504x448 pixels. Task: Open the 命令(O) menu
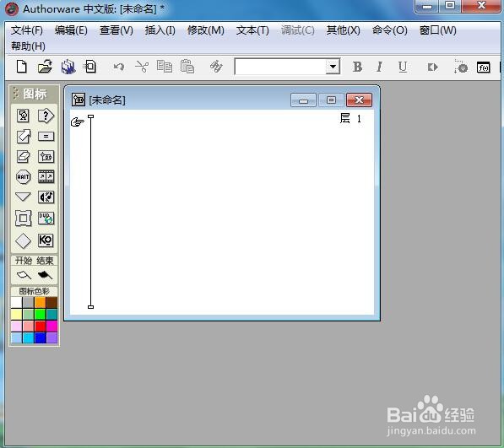coord(389,30)
